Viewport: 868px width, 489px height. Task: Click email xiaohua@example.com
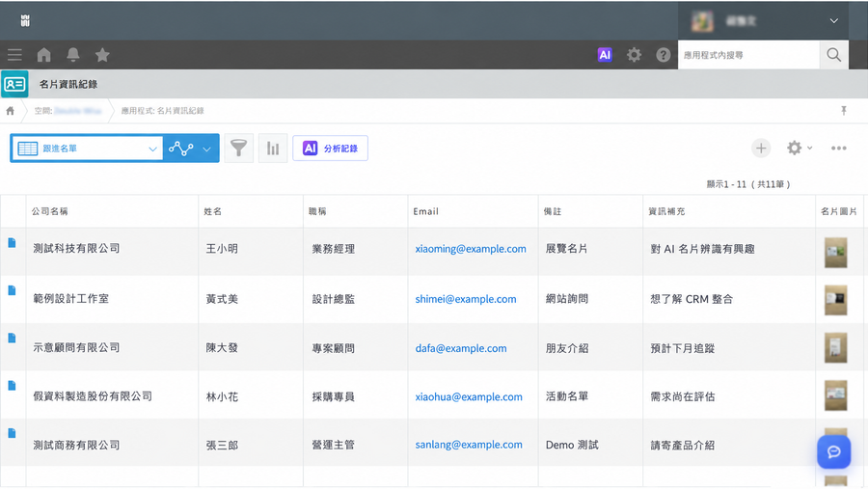(469, 396)
